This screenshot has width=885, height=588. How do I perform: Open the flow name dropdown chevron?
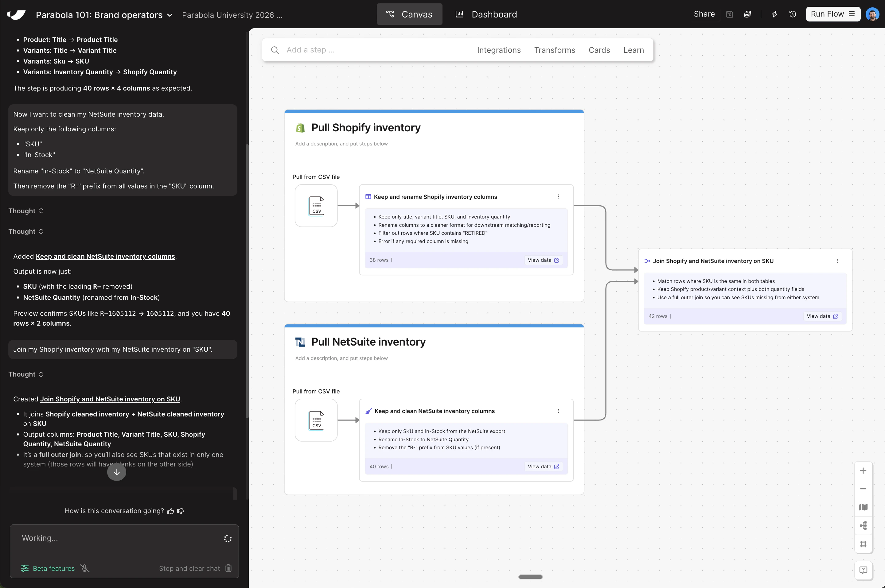(170, 15)
